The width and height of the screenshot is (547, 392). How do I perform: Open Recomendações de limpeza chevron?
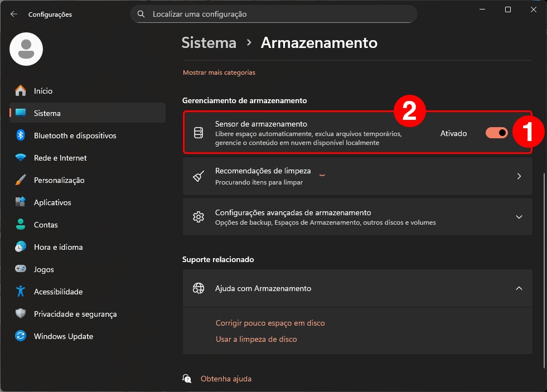519,176
